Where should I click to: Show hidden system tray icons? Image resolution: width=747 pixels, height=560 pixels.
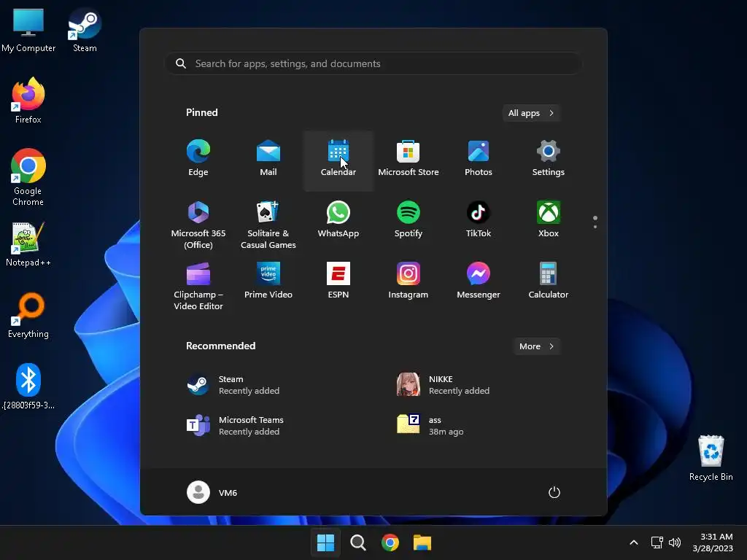pyautogui.click(x=634, y=542)
